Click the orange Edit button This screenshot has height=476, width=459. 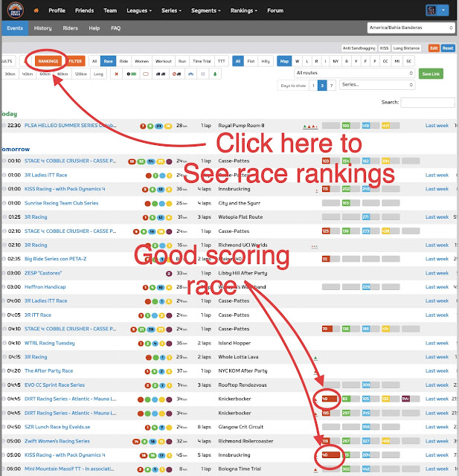tap(434, 48)
